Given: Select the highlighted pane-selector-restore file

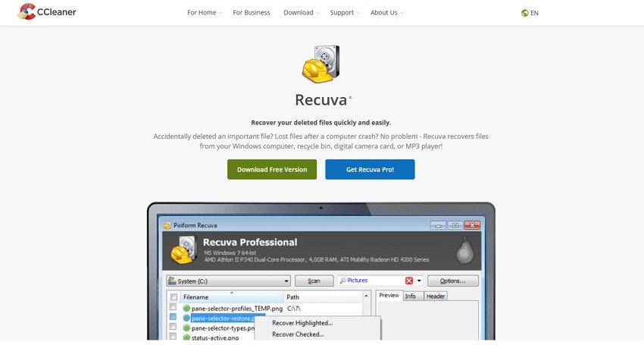Looking at the screenshot, I should pos(223,318).
